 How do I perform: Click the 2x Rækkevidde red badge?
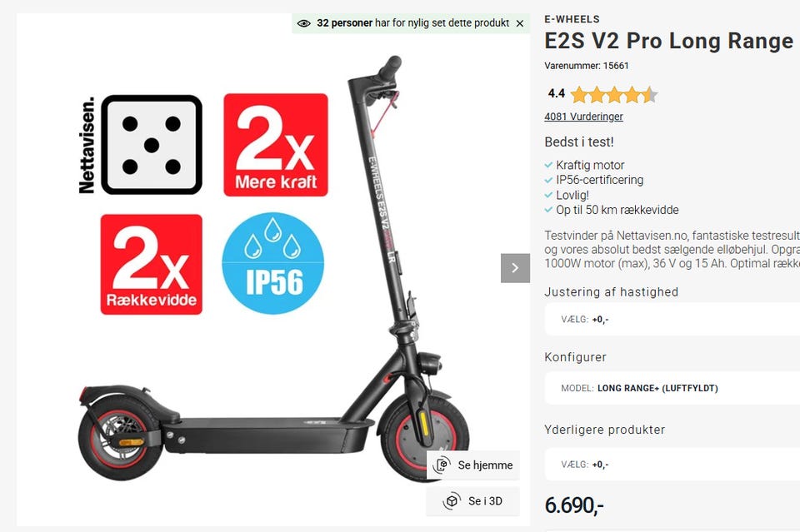pyautogui.click(x=151, y=264)
